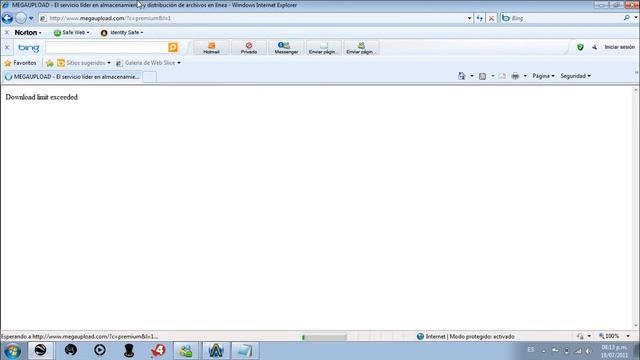Click the second Enviar págin... button with green icon
This screenshot has width=640, height=360.
pos(361,48)
